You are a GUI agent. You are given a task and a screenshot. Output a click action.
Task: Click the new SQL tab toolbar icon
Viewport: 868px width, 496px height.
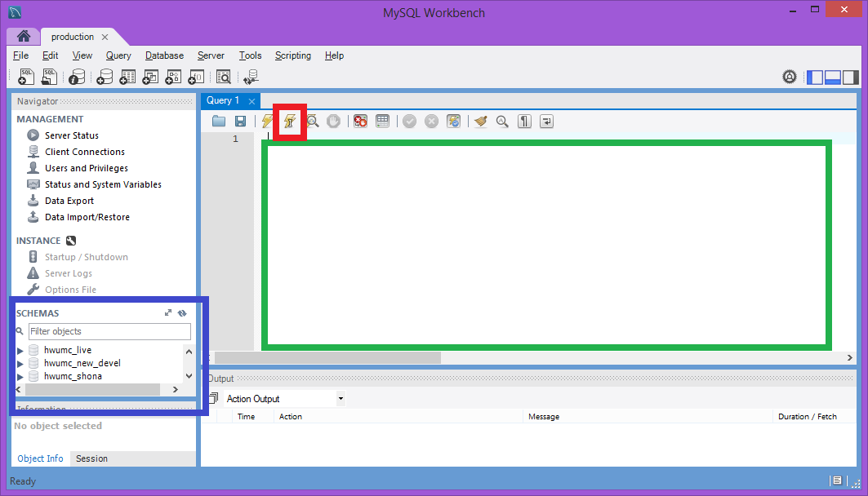[26, 77]
